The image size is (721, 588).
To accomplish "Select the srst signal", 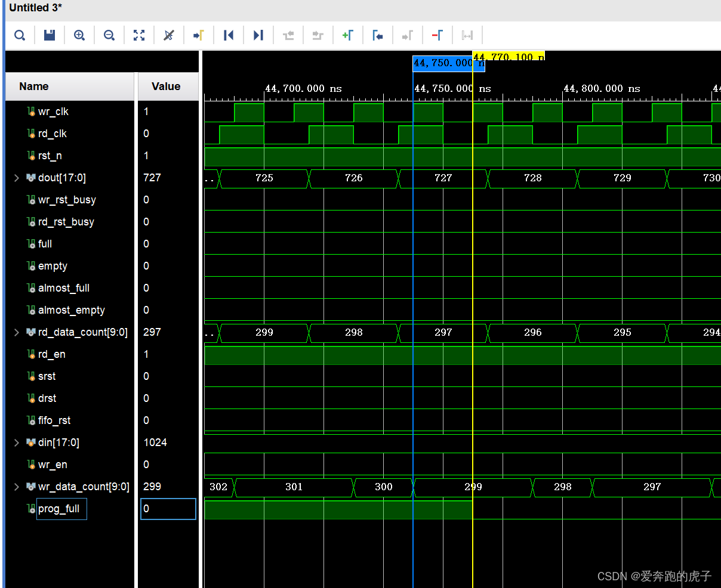I will coord(47,376).
